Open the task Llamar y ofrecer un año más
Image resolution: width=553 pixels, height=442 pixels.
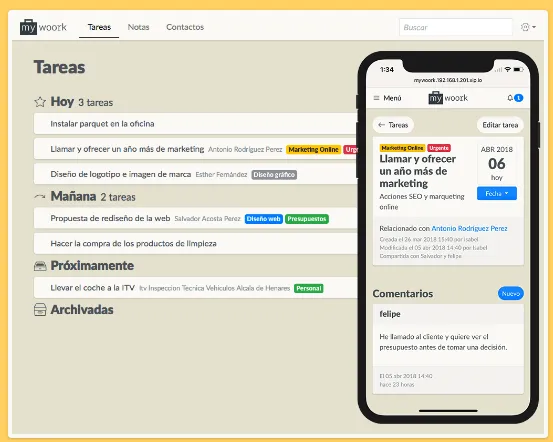(127, 149)
